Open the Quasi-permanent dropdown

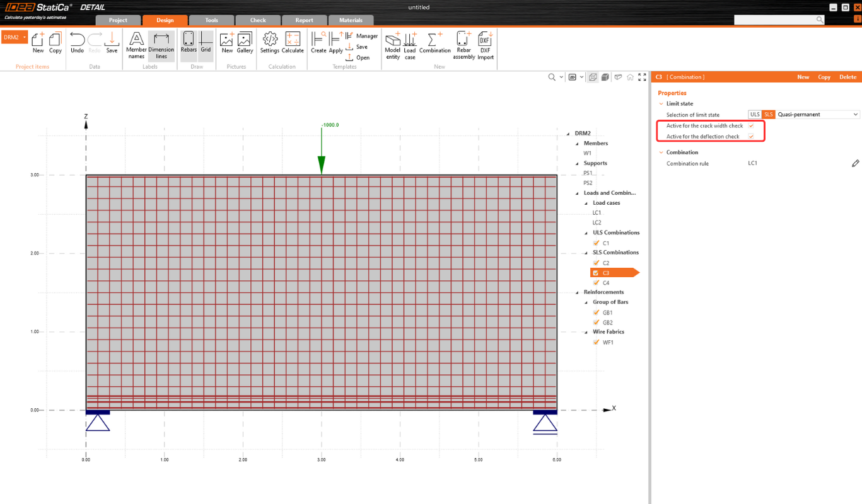click(818, 115)
